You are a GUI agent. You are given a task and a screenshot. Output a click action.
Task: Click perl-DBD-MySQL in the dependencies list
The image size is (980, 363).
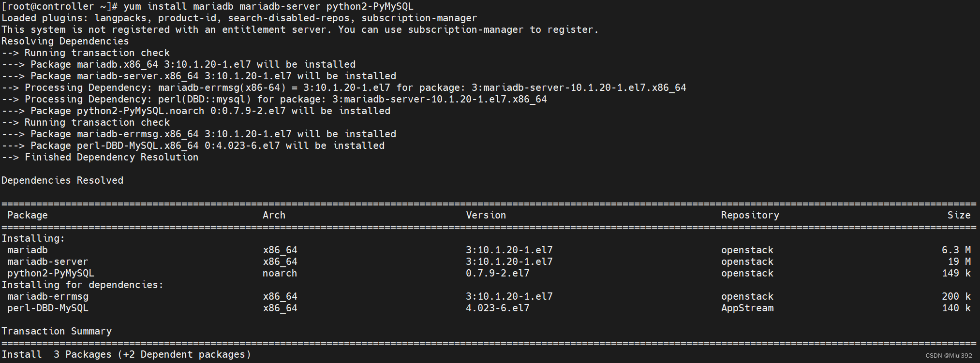[x=48, y=308]
